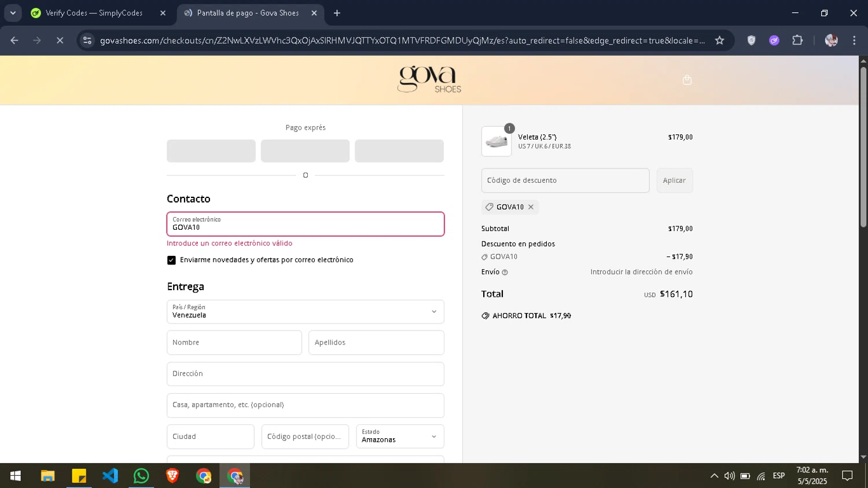This screenshot has height=488, width=868.
Task: Close the Verify Codes SimplyCodes tab
Action: pos(163,13)
